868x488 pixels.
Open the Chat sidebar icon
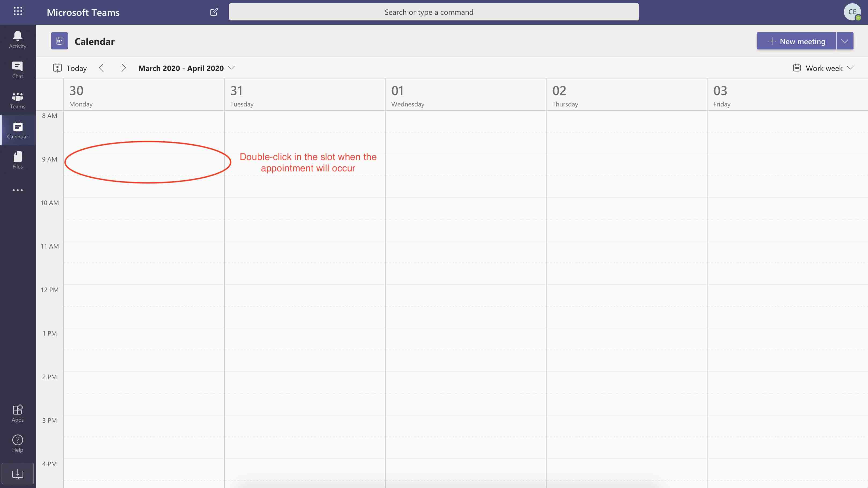17,70
